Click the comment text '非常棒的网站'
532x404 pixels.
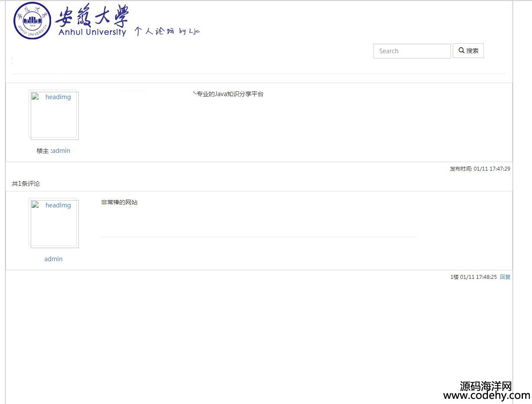[x=119, y=202]
